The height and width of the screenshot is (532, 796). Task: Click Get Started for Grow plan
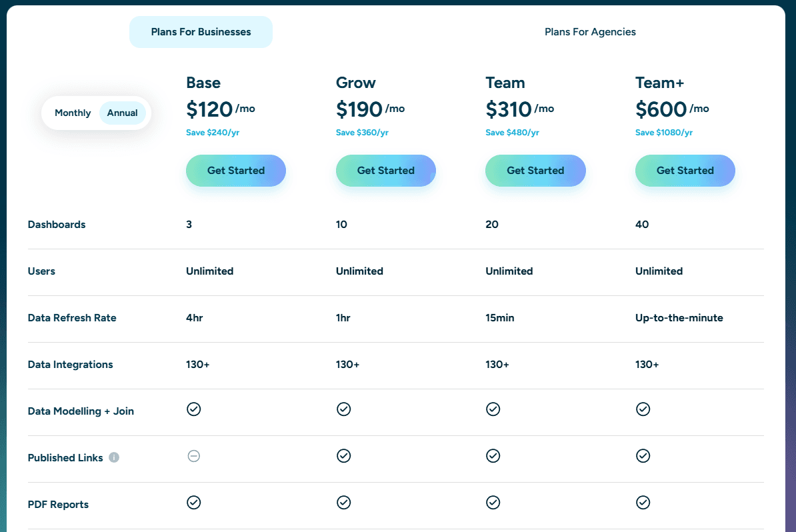coord(386,171)
